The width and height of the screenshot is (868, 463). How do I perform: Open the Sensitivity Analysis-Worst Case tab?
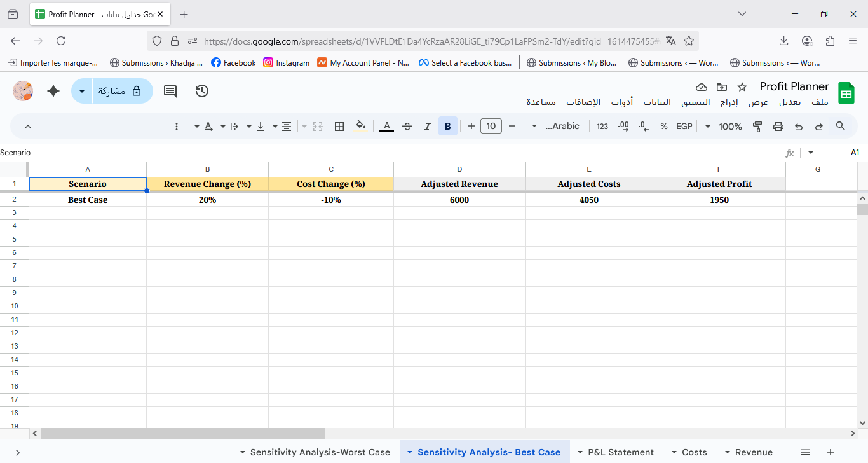(x=320, y=452)
